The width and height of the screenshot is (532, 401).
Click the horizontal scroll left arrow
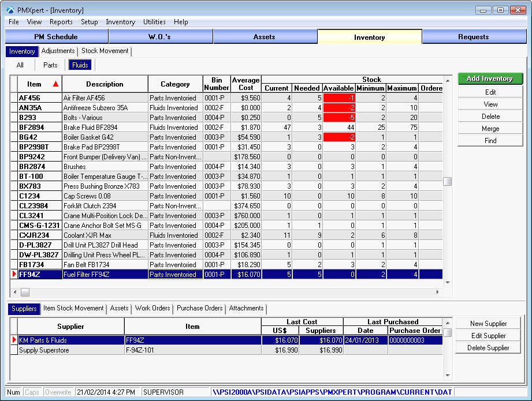(x=15, y=292)
